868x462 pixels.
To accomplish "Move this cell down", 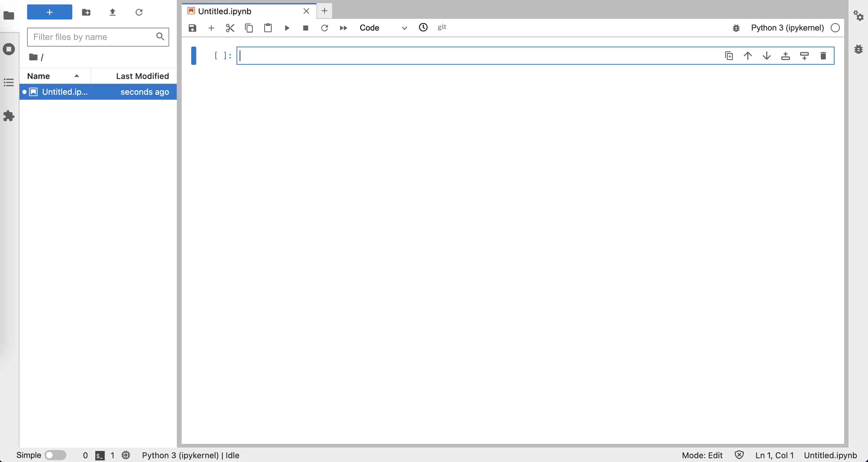I will (767, 56).
